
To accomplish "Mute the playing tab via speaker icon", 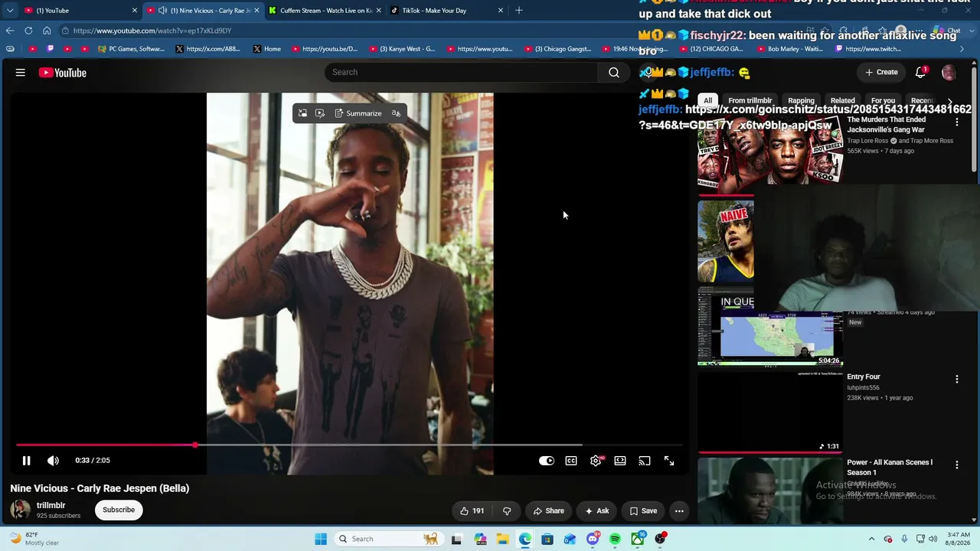I will pyautogui.click(x=162, y=10).
